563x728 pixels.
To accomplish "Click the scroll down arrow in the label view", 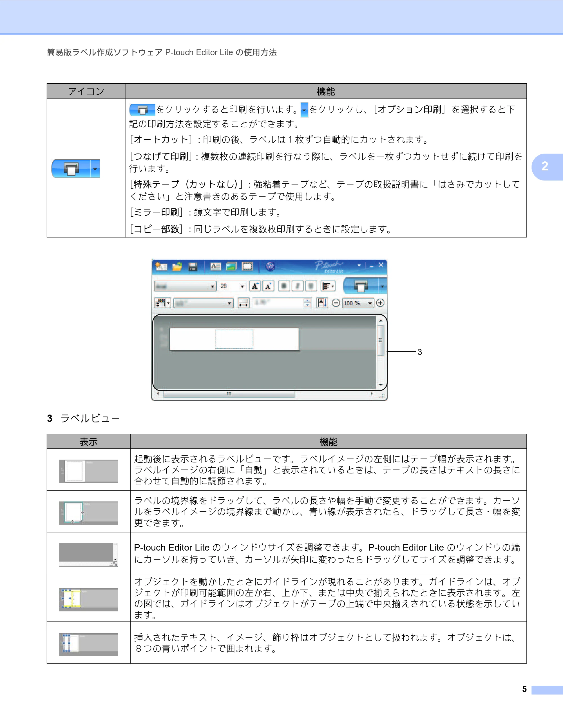I will (x=380, y=385).
